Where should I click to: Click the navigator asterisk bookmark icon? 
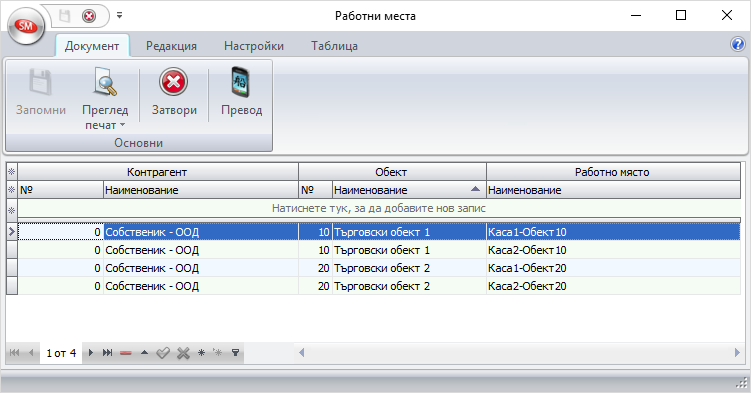tap(201, 353)
